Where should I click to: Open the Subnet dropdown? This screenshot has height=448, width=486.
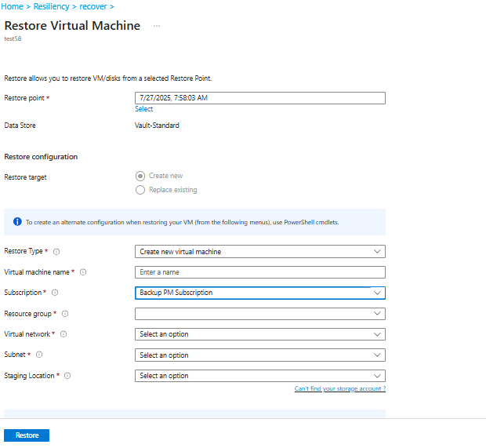tap(260, 355)
